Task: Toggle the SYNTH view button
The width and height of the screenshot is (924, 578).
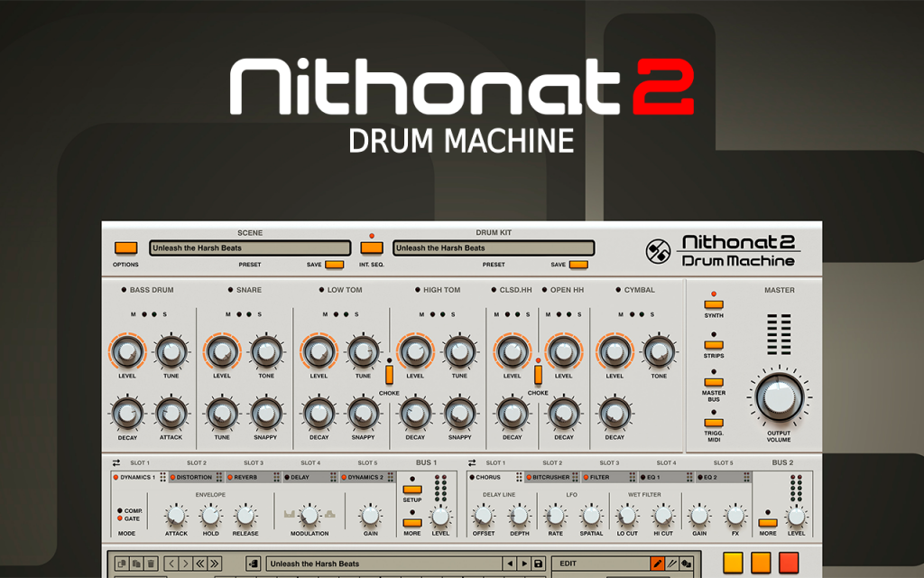Action: [714, 305]
